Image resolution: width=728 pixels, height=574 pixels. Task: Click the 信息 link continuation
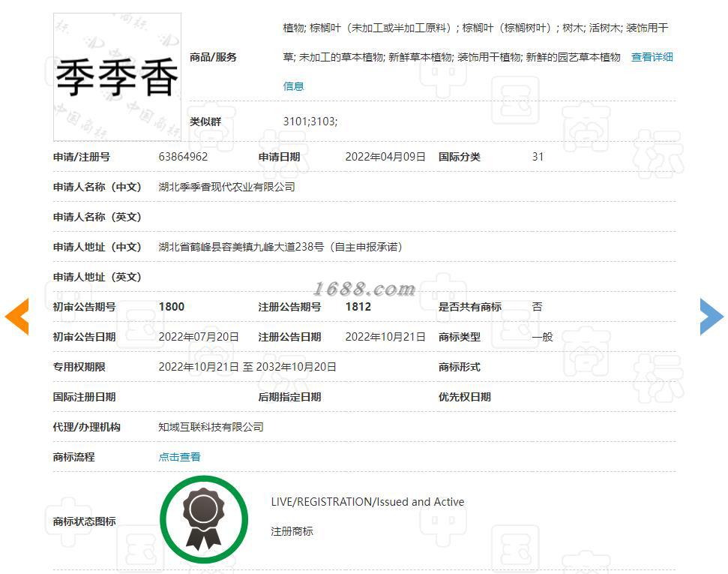click(293, 86)
